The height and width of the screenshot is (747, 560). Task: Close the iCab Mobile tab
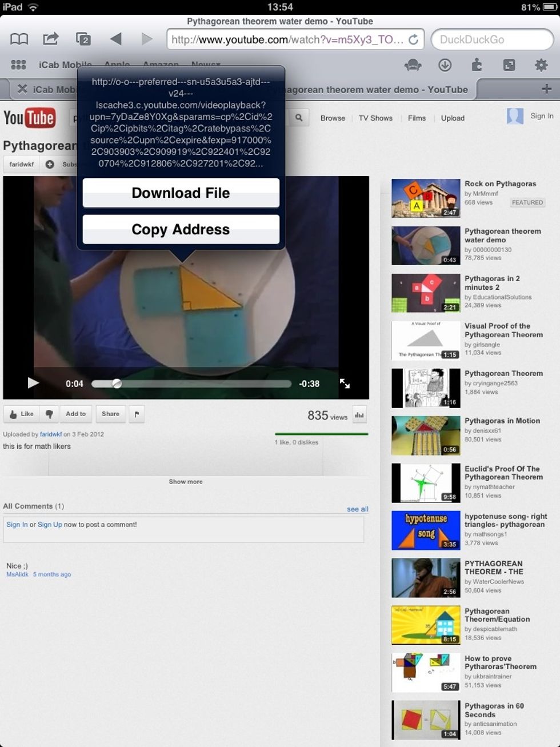coord(22,89)
